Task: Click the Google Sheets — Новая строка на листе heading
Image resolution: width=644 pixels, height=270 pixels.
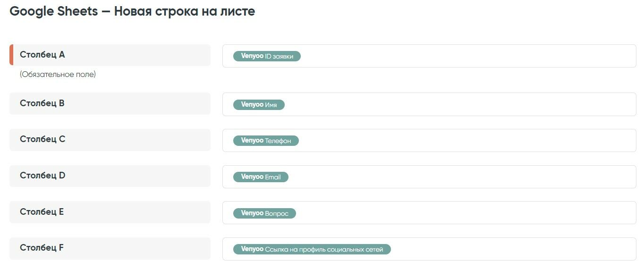Action: tap(132, 11)
